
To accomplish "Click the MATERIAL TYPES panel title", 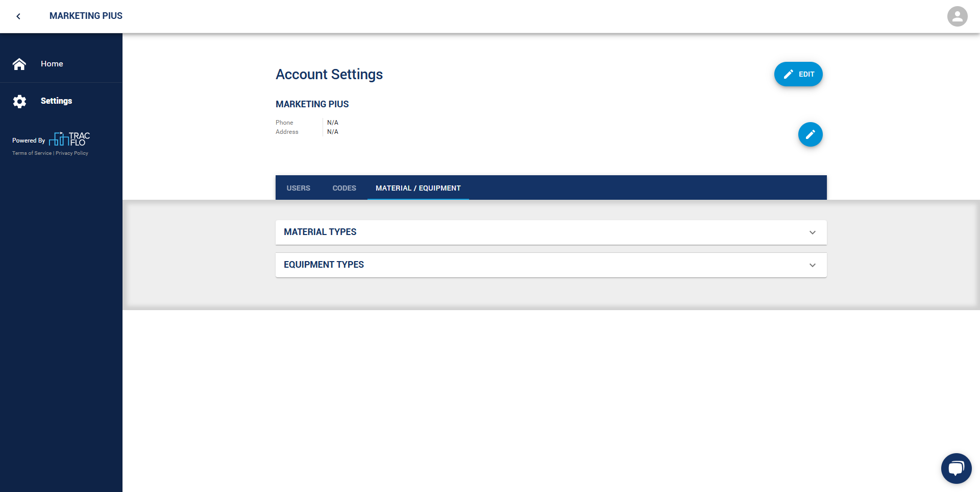I will click(x=320, y=232).
